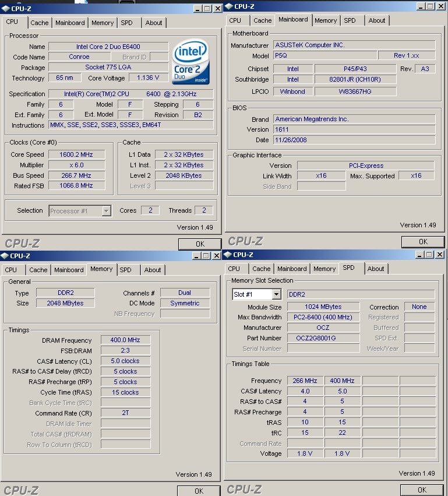Open the Processor #1 selection dropdown
Viewport: 448px width, 496px height.
(107, 210)
